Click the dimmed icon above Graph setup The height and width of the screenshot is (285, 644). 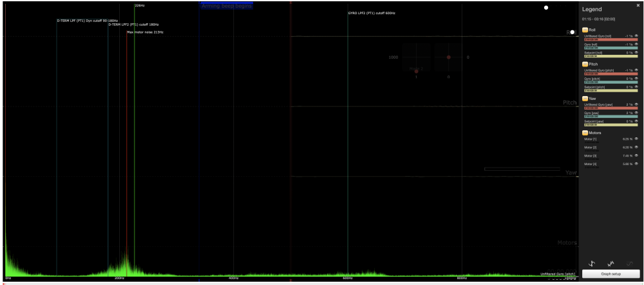click(630, 262)
